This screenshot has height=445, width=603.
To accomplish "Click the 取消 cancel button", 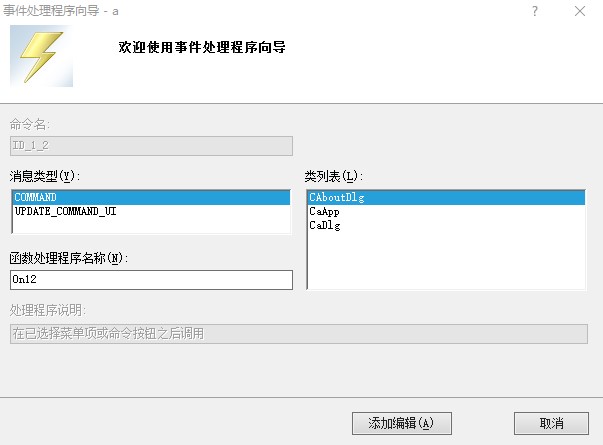I will pos(551,423).
